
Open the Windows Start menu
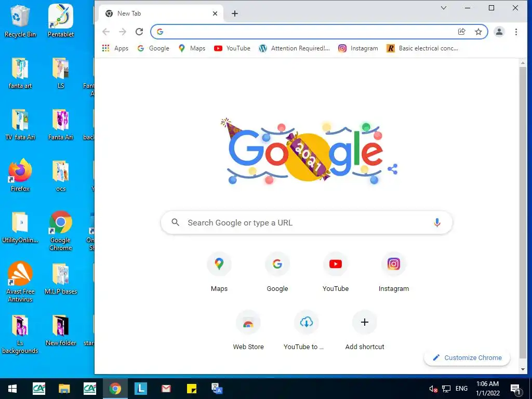[x=12, y=389]
